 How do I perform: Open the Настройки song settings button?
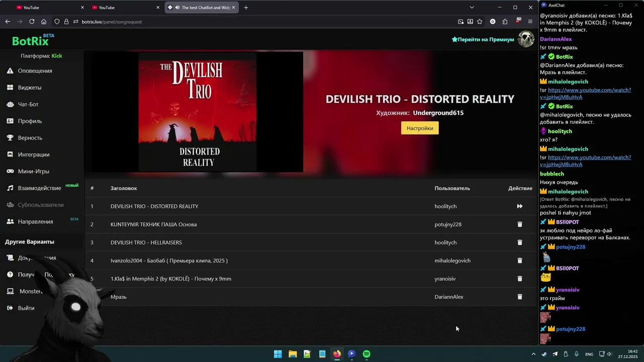(420, 128)
